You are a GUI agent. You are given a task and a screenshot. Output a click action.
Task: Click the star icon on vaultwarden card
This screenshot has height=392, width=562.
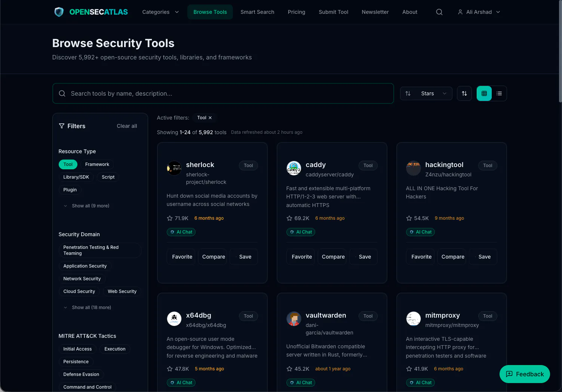coord(289,369)
